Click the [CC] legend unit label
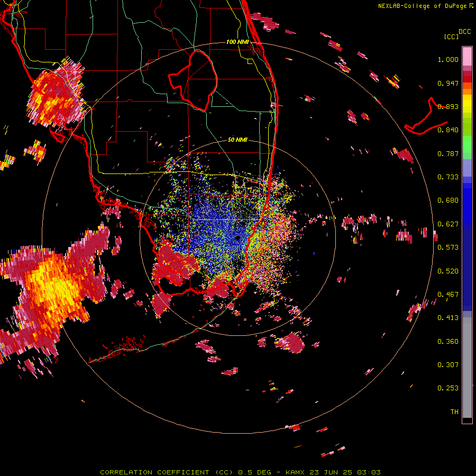This screenshot has height=476, width=476. tap(451, 36)
